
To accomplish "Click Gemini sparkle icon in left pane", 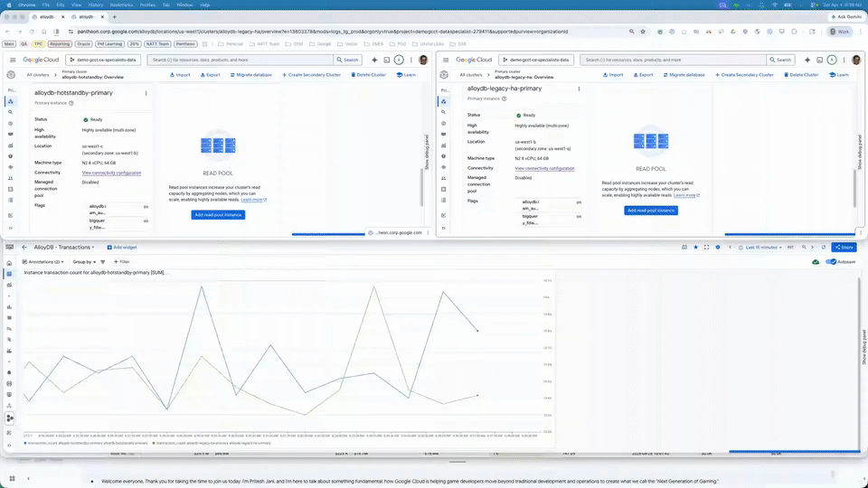I will click(x=374, y=60).
